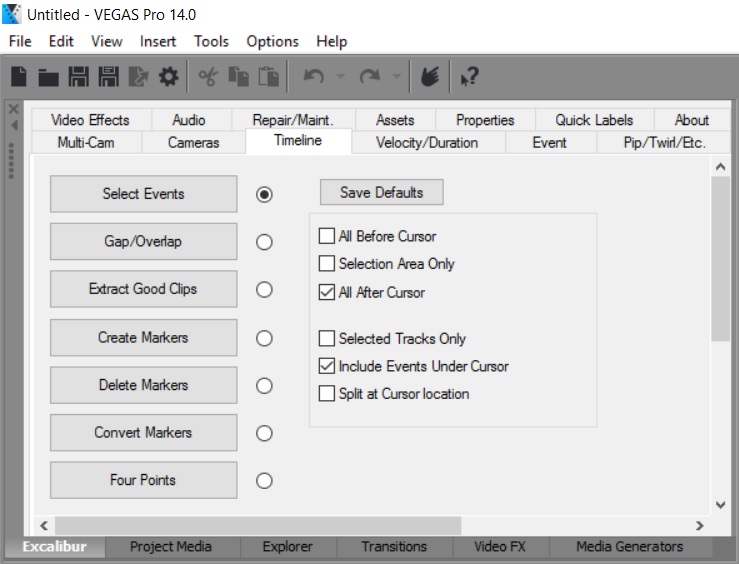Open the Undo history dropdown arrow
739x564 pixels.
[339, 77]
